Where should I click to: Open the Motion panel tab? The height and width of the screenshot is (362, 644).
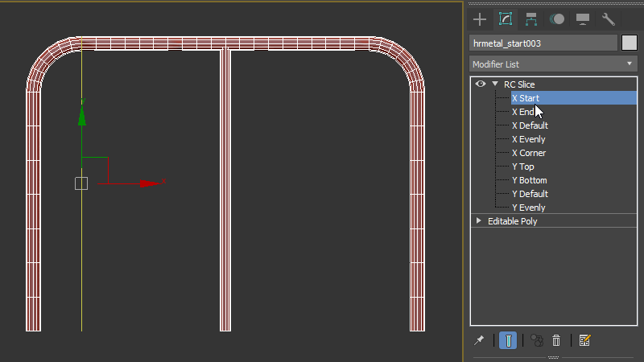point(557,19)
